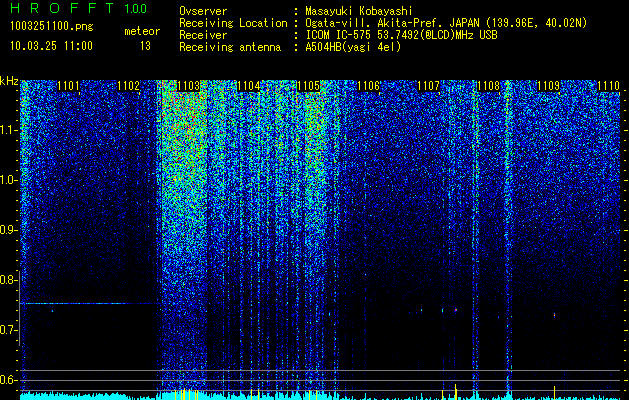Image resolution: width=629 pixels, height=400 pixels.
Task: Click the 1103 time marker
Action: (x=189, y=86)
